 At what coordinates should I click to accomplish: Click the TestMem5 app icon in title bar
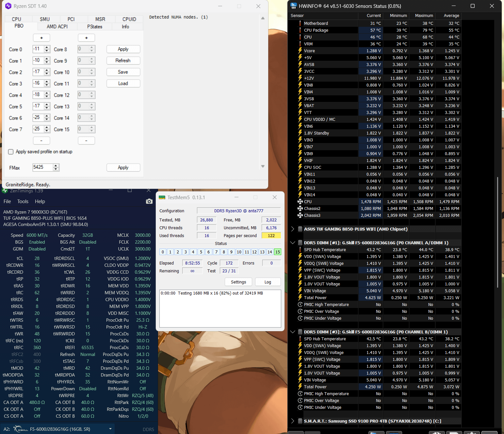pos(162,197)
